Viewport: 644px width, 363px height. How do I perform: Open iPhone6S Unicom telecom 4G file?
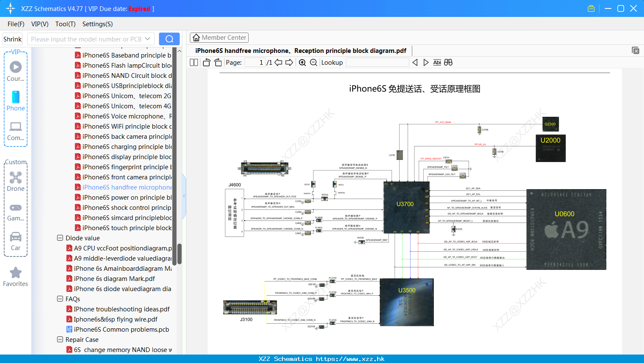coord(123,106)
